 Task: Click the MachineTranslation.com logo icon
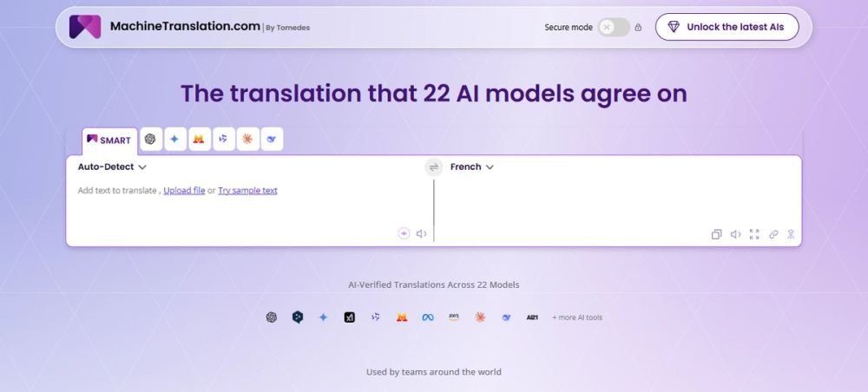click(85, 27)
